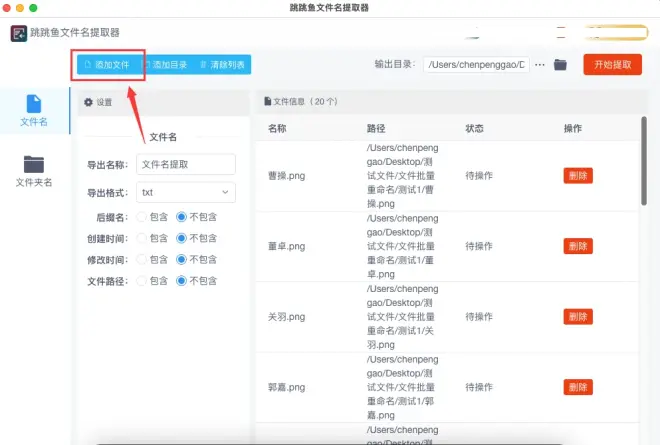Click the file list vertical scrollbar
The image size is (660, 445).
tap(644, 161)
